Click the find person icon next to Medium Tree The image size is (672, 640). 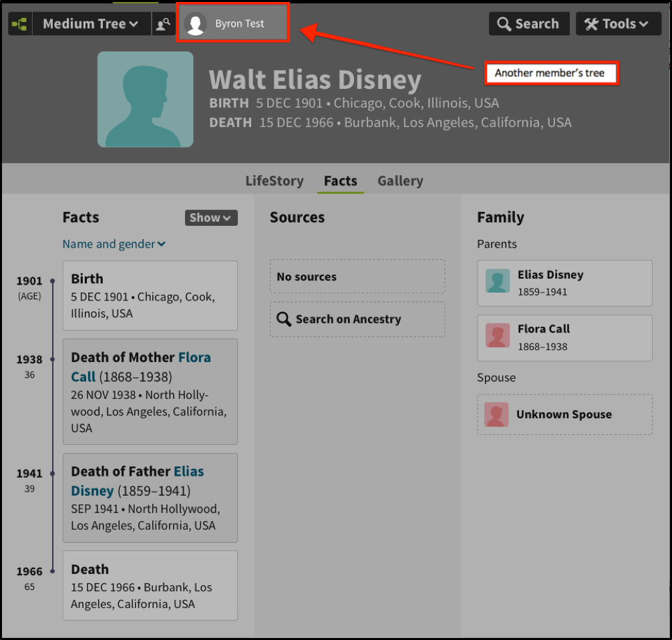[164, 23]
